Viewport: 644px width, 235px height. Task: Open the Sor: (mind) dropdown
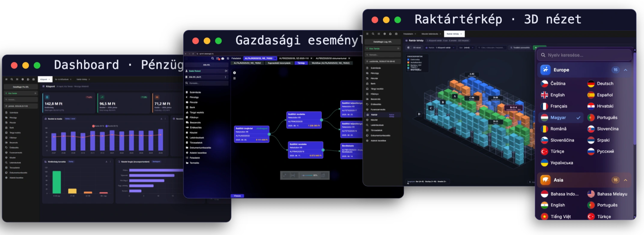(x=466, y=48)
